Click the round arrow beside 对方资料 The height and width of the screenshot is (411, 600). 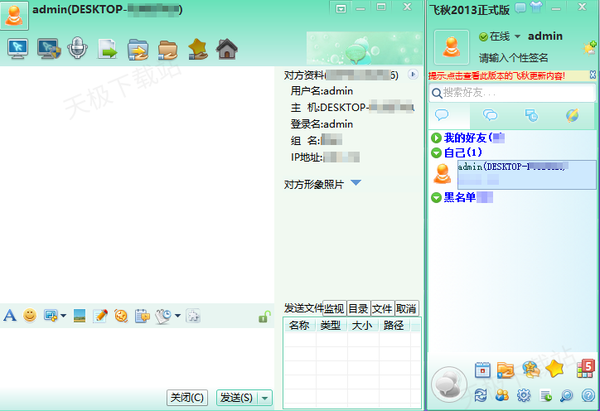(x=413, y=74)
